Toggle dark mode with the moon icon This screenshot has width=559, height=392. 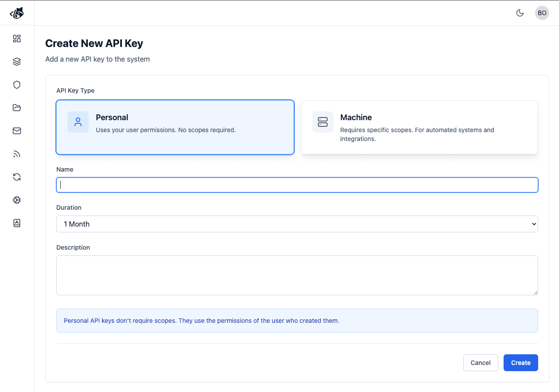(520, 13)
